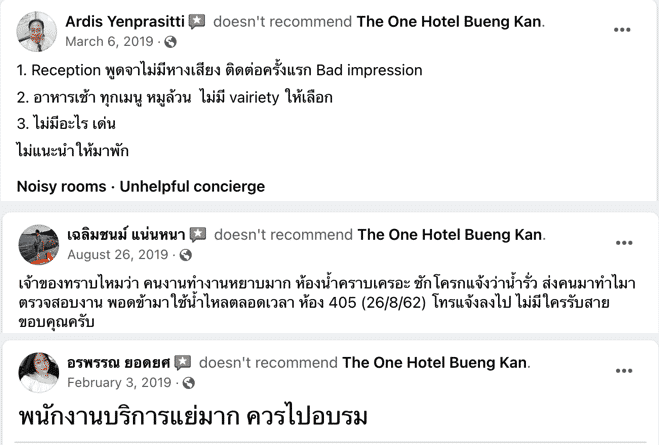Viewport: 659px width, 448px height.
Task: Click the globe privacy icon beside February 3, 2019
Action: tap(188, 383)
